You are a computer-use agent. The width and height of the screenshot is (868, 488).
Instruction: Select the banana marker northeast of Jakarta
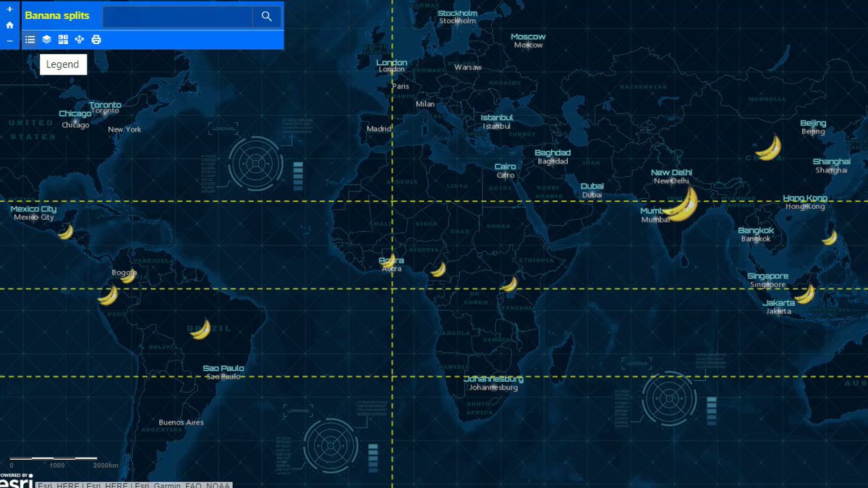coord(804,294)
